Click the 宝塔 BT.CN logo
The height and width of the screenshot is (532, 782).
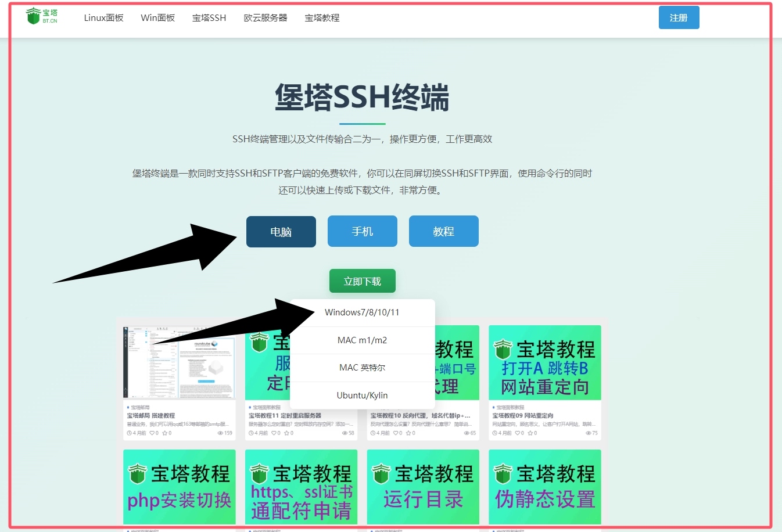click(41, 16)
